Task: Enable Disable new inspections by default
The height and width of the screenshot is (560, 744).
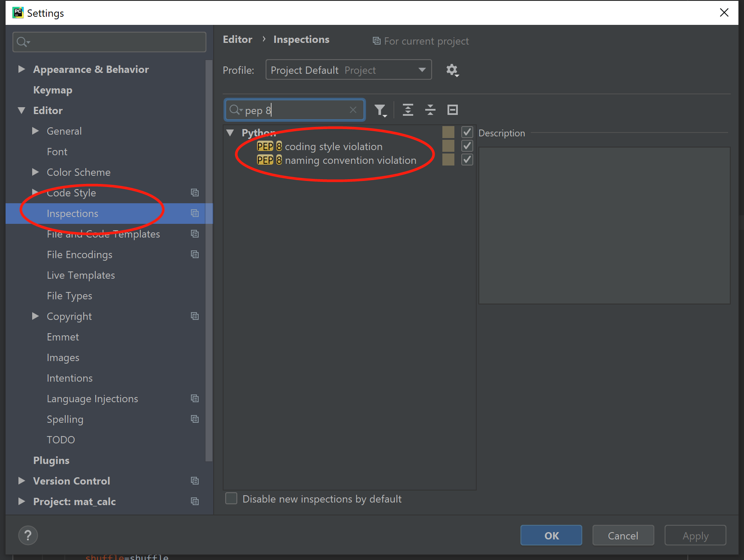Action: point(231,499)
